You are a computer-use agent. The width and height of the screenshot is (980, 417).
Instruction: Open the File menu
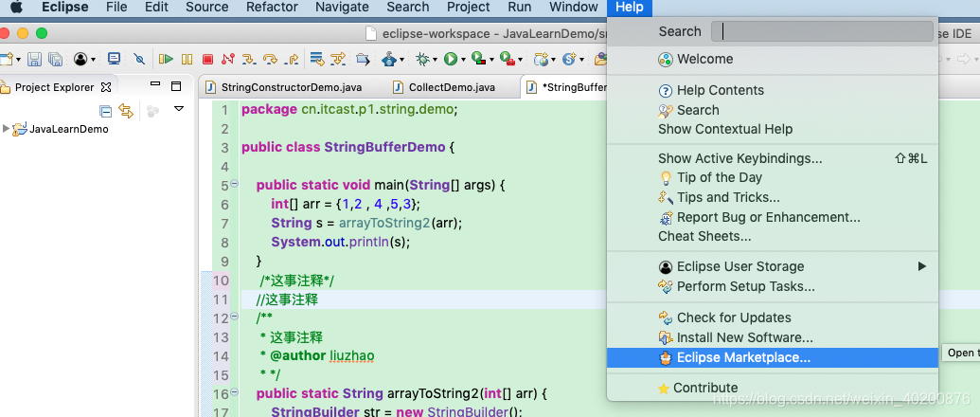tap(116, 8)
